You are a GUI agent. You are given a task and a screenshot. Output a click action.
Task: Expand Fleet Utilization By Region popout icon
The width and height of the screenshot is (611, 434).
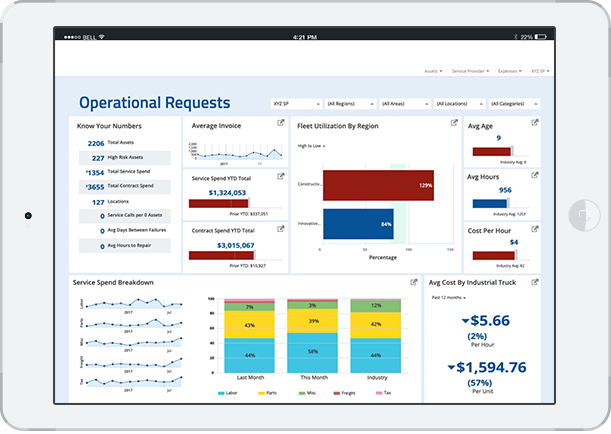pyautogui.click(x=454, y=123)
